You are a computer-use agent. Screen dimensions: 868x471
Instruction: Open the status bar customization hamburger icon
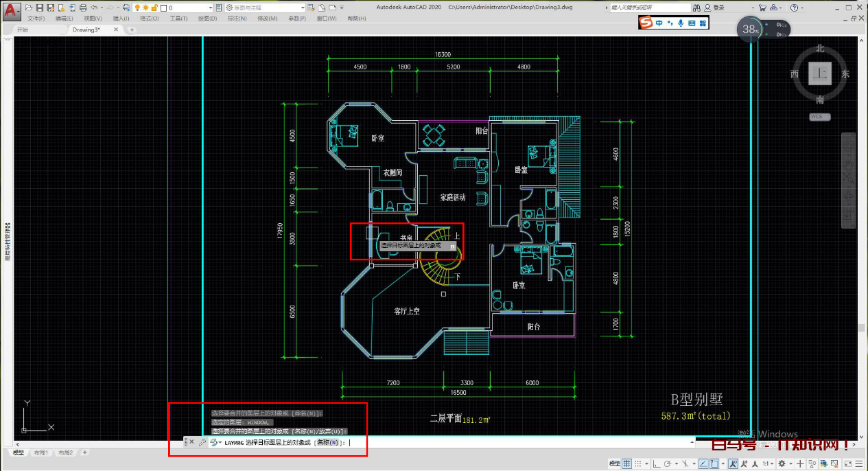858,463
